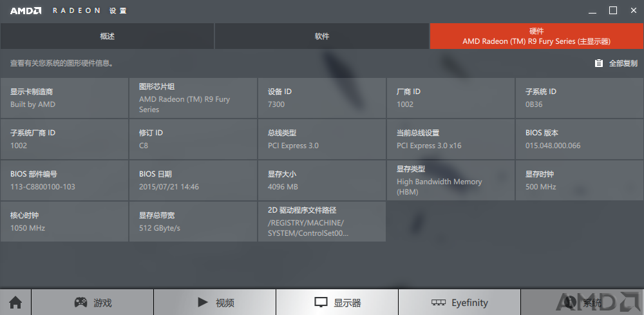Viewport: 644px width, 315px height.
Task: Switch to the 概述 tab
Action: (x=107, y=36)
